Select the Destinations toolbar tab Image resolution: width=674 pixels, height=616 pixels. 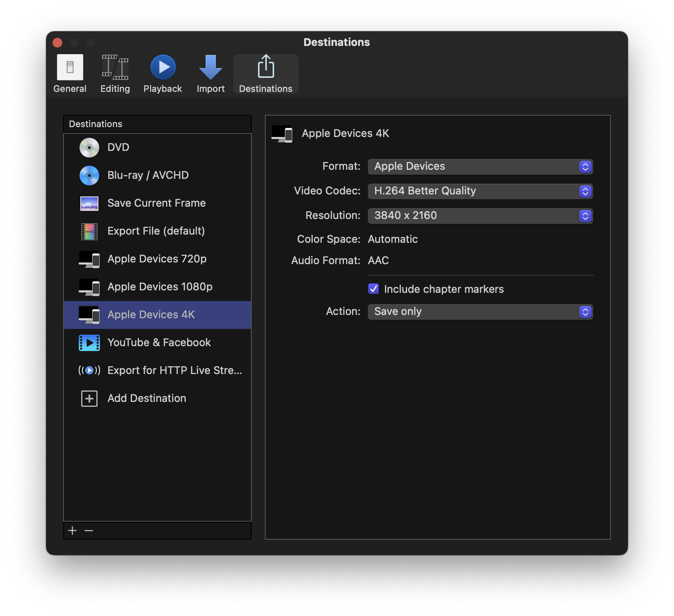(266, 74)
